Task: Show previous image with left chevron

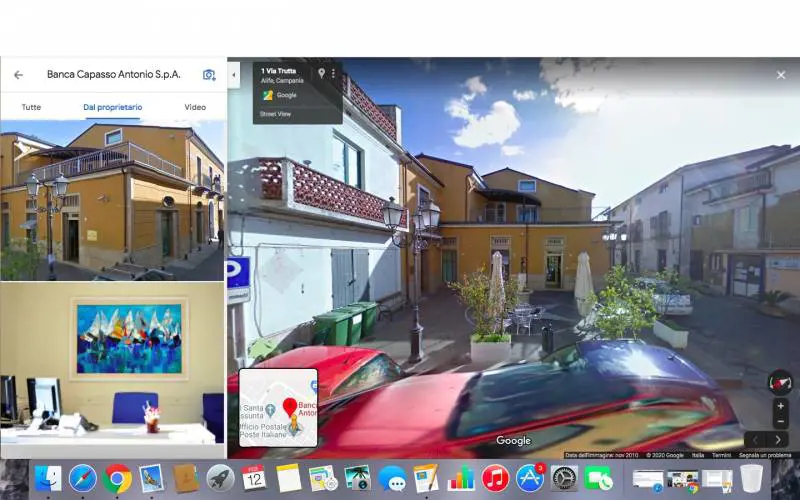Action: [755, 440]
